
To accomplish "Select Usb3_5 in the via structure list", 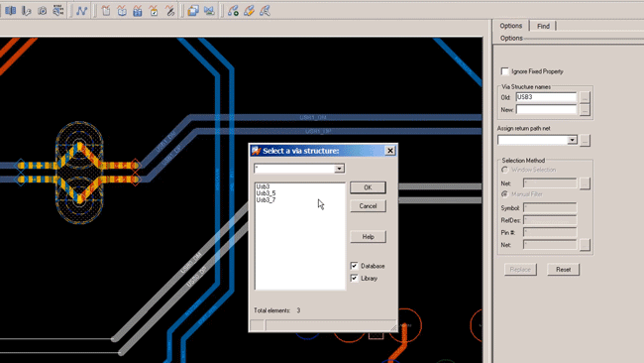I will (266, 193).
